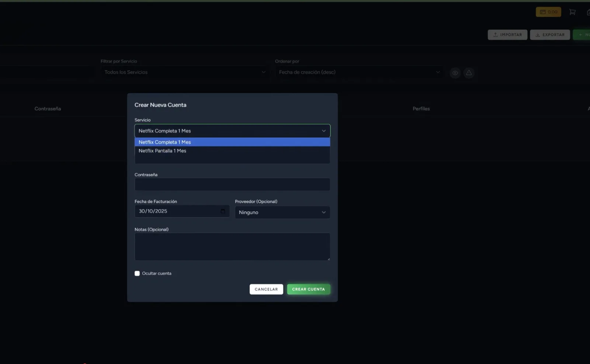
Task: Click the warning triangle icon
Action: tap(469, 73)
